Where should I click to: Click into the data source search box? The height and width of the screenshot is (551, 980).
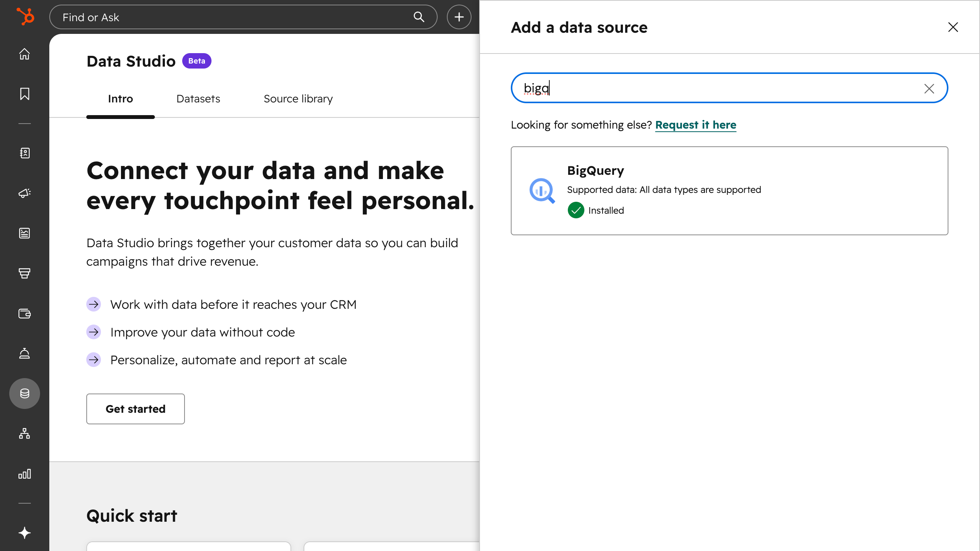(729, 88)
